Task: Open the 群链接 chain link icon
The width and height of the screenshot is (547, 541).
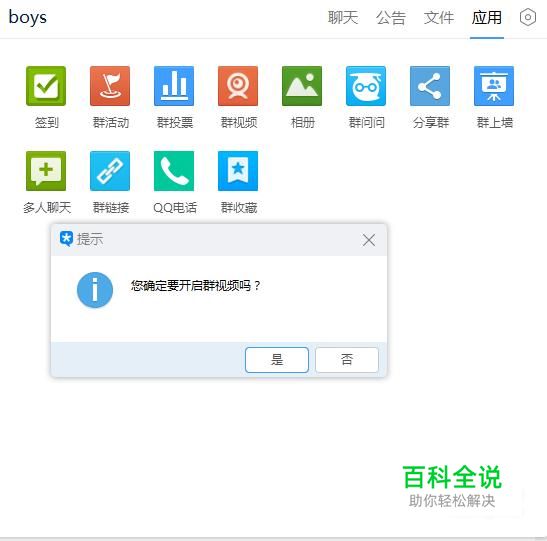Action: tap(110, 171)
